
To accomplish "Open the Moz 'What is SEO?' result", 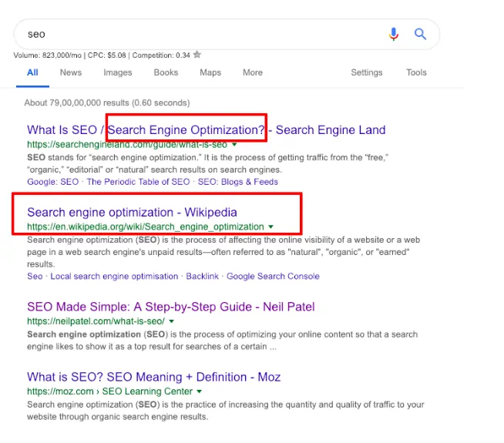I will tap(153, 377).
